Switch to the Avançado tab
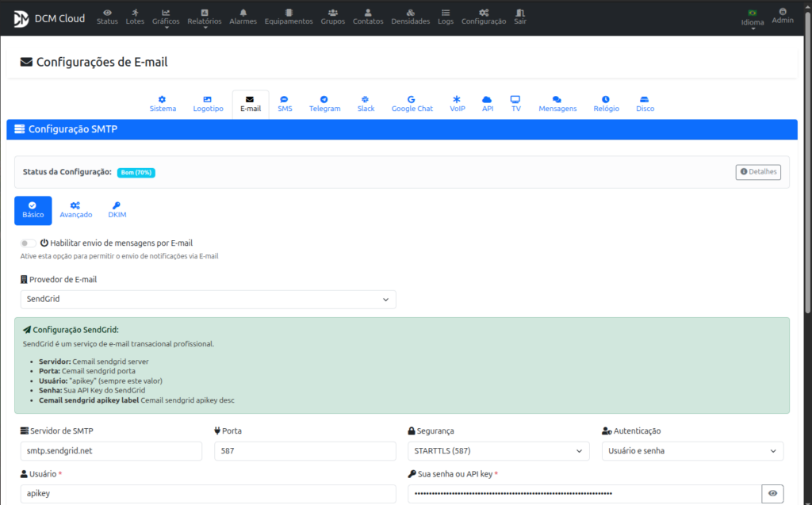This screenshot has height=505, width=812. pyautogui.click(x=76, y=210)
